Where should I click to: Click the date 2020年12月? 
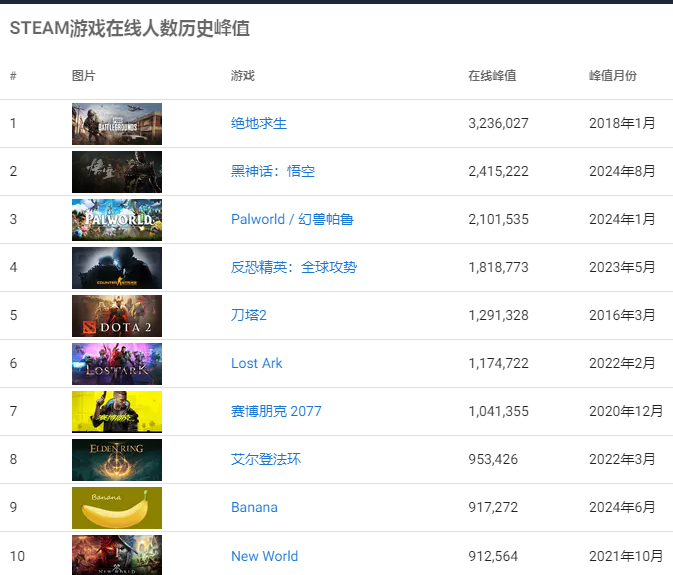pyautogui.click(x=626, y=412)
